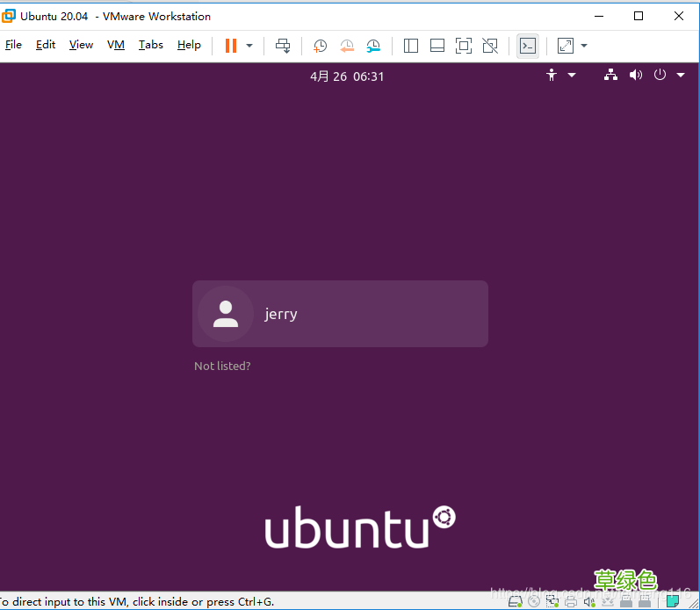Select the jerry user account

click(x=340, y=314)
